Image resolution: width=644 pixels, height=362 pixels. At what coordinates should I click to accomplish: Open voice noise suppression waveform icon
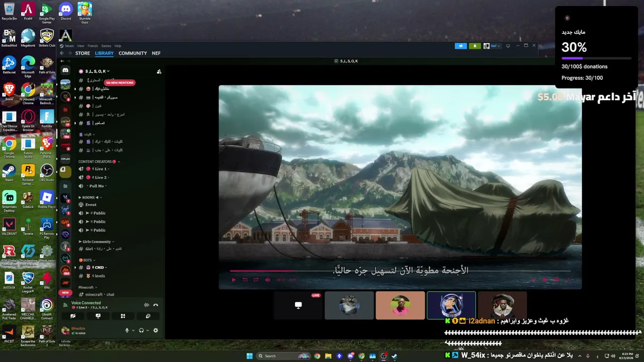(x=146, y=305)
